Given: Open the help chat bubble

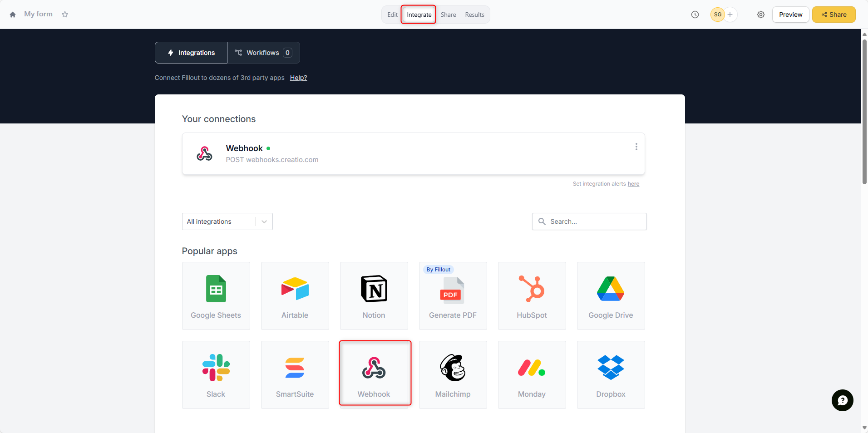Looking at the screenshot, I should click(x=842, y=400).
